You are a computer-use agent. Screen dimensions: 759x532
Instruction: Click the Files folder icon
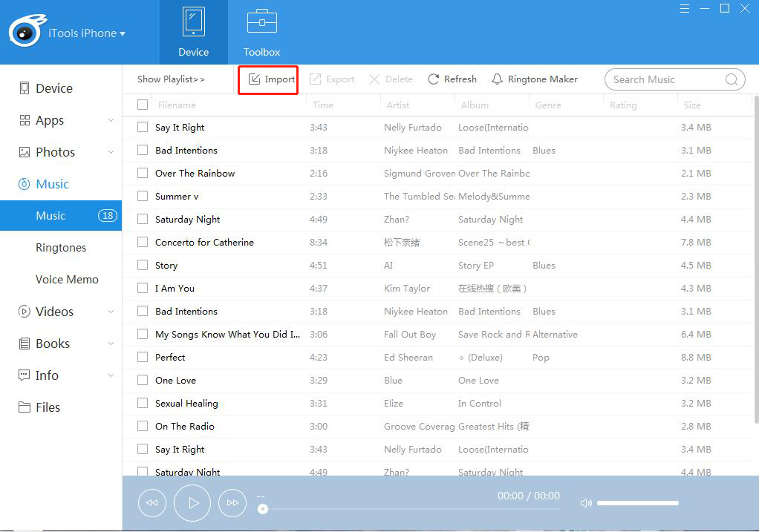pos(25,407)
